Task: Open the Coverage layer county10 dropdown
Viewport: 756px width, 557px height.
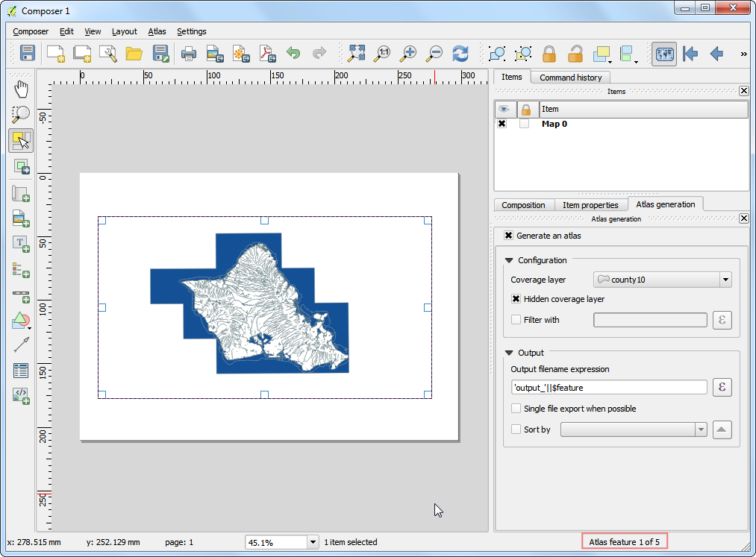Action: click(x=662, y=280)
